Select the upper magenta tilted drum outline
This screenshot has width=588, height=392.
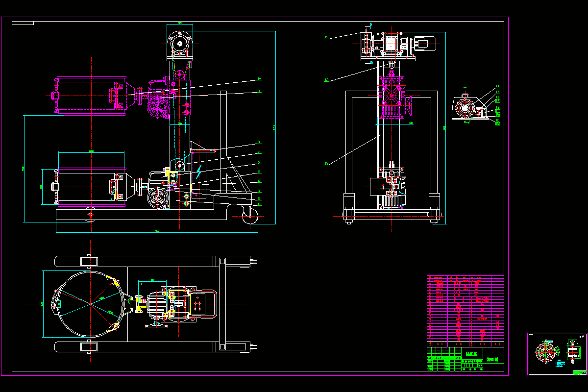point(91,96)
